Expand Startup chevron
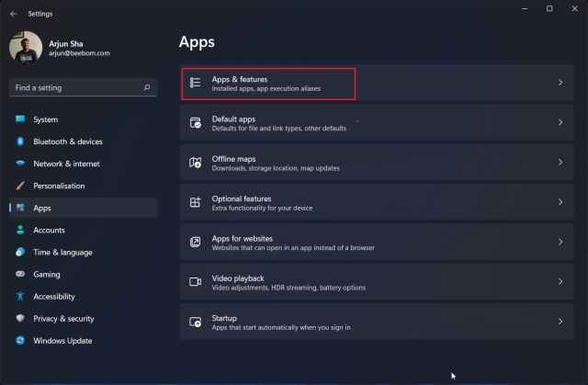 point(560,322)
